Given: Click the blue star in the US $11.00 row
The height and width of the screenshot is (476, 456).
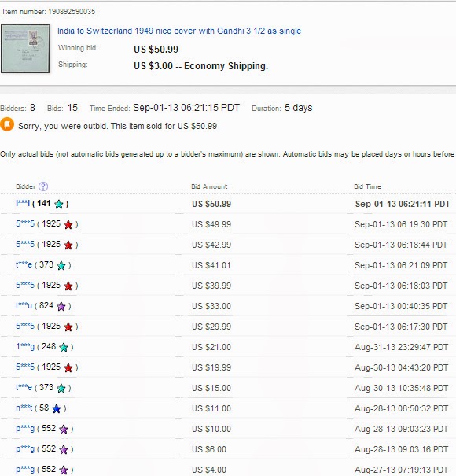Looking at the screenshot, I should point(56,409).
